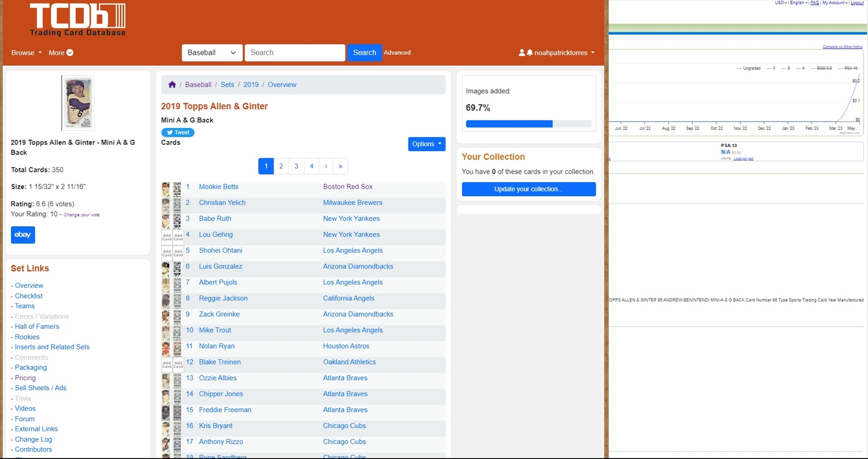
Task: Open Advanced search link
Action: point(397,53)
